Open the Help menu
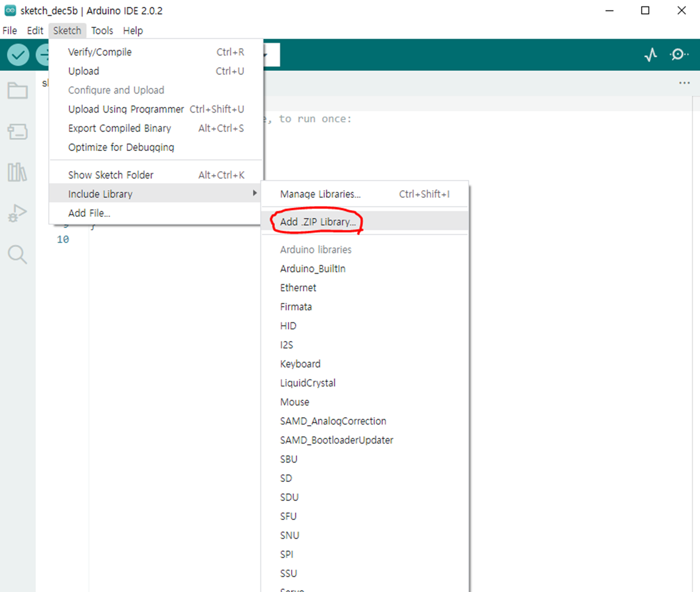The height and width of the screenshot is (592, 700). pos(133,31)
